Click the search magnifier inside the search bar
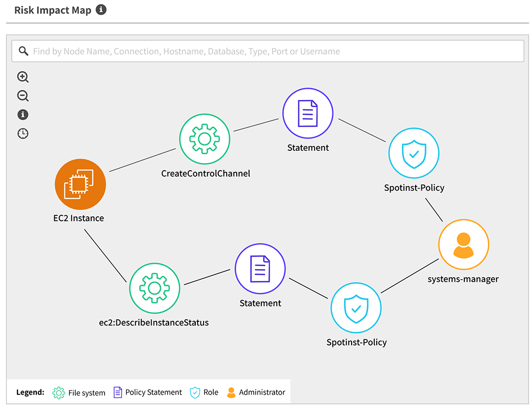This screenshot has width=532, height=409. (23, 51)
